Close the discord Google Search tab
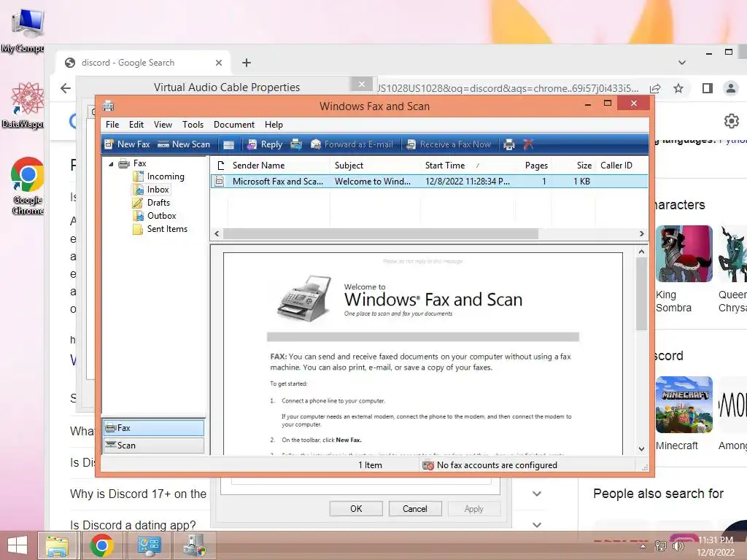Screen dimensions: 747x560 click(219, 63)
